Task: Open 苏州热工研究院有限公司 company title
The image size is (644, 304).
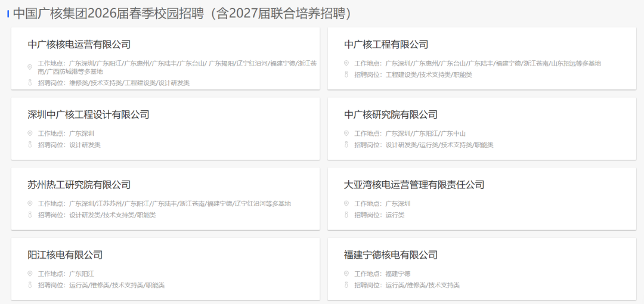Action: click(79, 185)
